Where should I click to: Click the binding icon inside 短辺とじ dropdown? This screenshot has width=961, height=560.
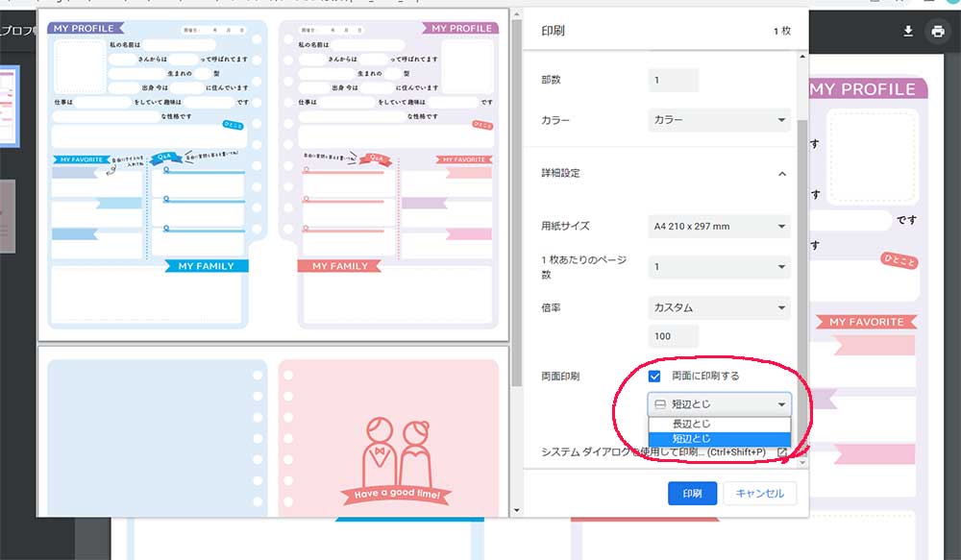click(659, 404)
